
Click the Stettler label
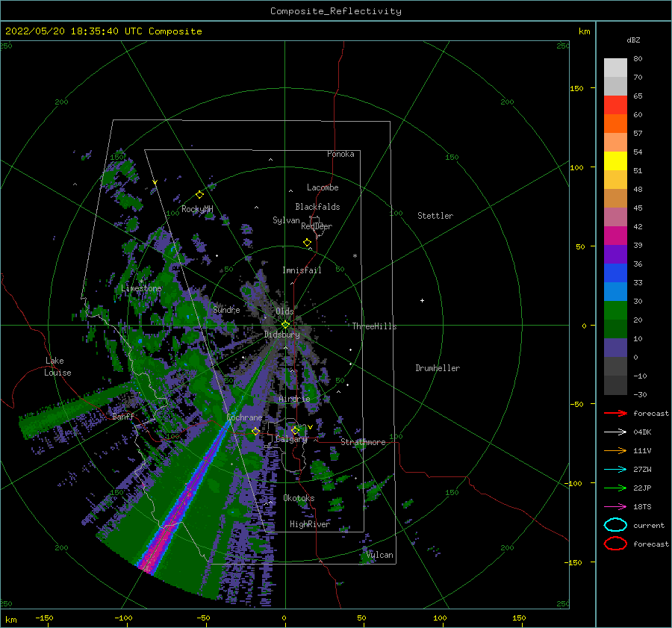coord(435,216)
